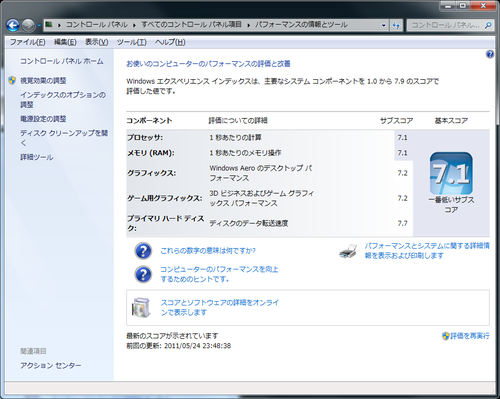Viewport: 500px width, 399px height.
Task: Open これらの数字の意味は何ですか? link
Action: pos(208,251)
